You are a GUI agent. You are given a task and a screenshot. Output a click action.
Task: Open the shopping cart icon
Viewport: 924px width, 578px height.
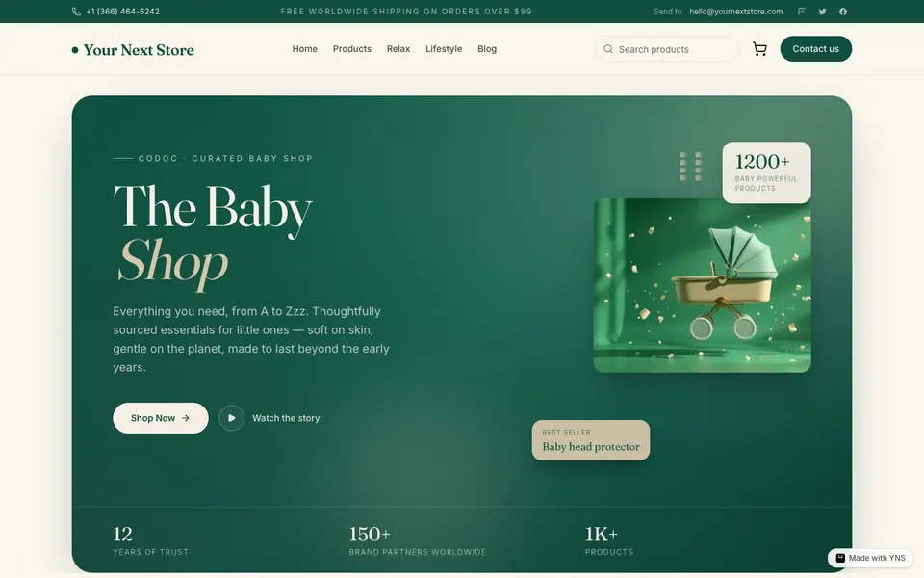pos(759,49)
